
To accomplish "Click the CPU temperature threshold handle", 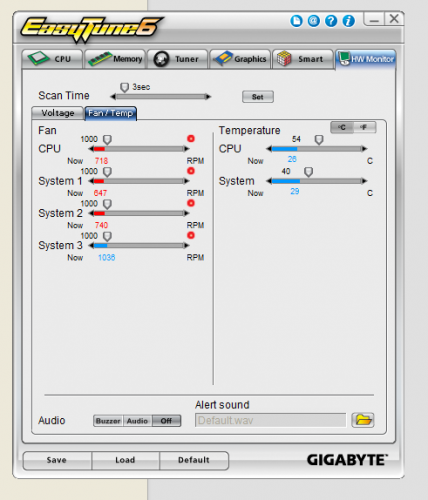I will 319,140.
